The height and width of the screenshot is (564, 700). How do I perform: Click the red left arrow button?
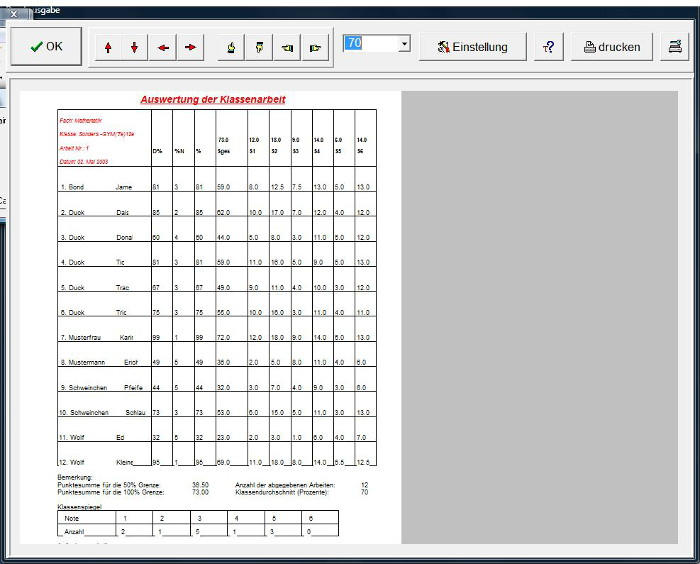point(162,47)
